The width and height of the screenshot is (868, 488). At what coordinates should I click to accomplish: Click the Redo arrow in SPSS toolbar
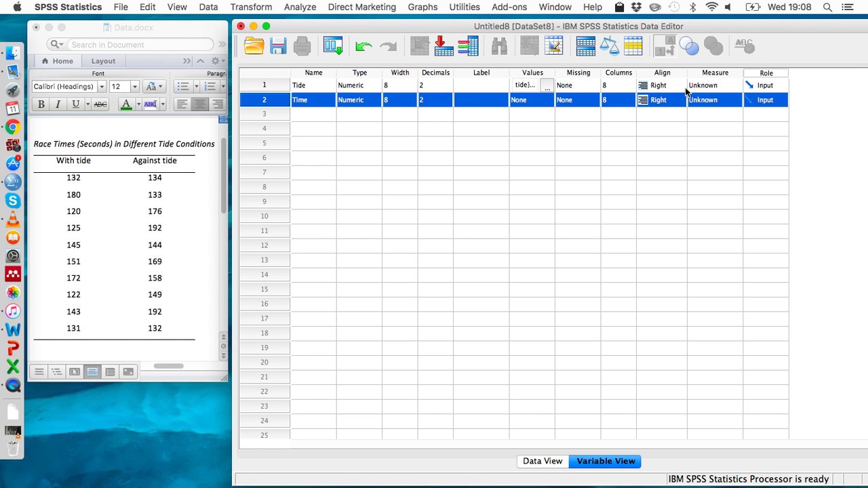[388, 46]
